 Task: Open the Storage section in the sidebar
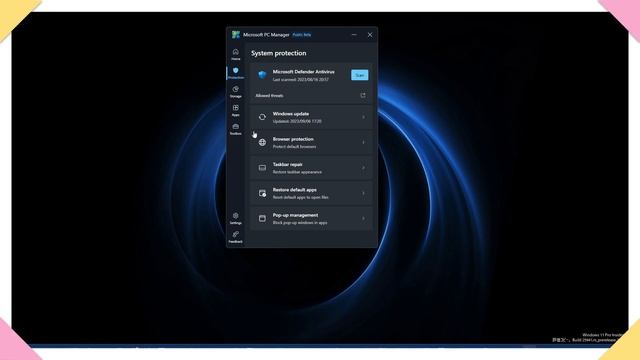point(236,91)
